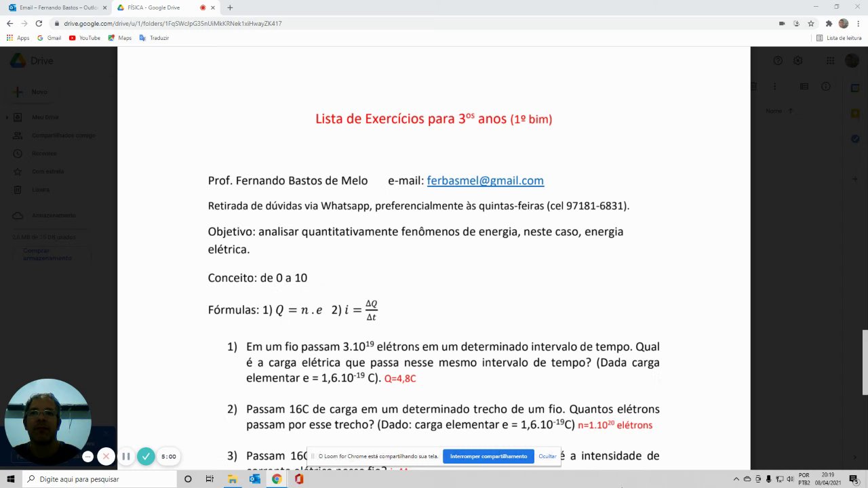Show Drive details info icon

click(826, 87)
